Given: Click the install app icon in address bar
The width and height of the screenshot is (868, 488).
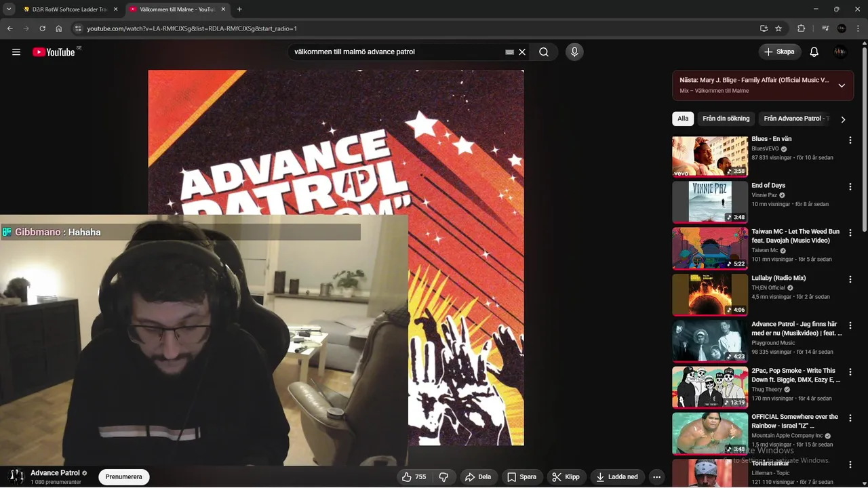Looking at the screenshot, I should pos(764,28).
